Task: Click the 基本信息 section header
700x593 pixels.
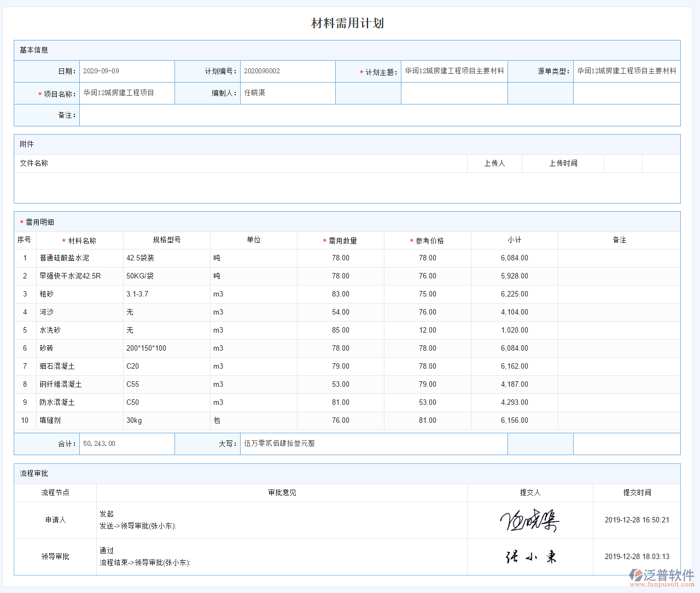Action: click(x=33, y=50)
